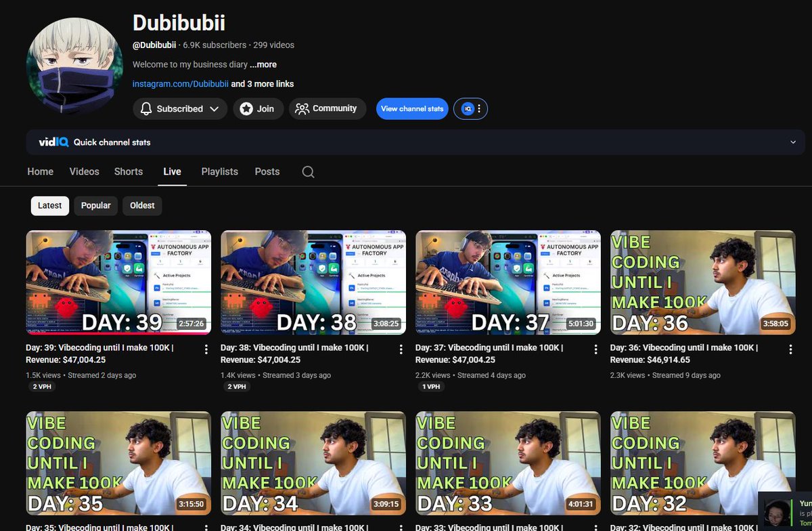Click the vidIQ logo in stats bar
Image resolution: width=812 pixels, height=531 pixels.
(x=52, y=142)
